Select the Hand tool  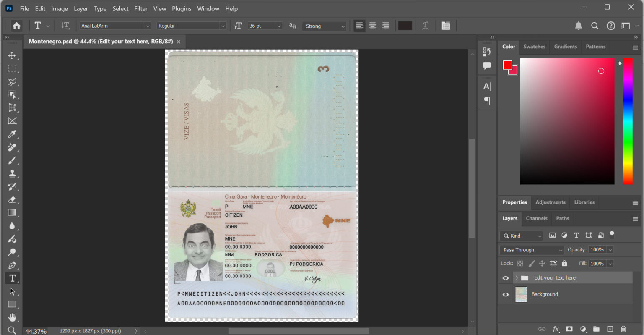(12, 317)
